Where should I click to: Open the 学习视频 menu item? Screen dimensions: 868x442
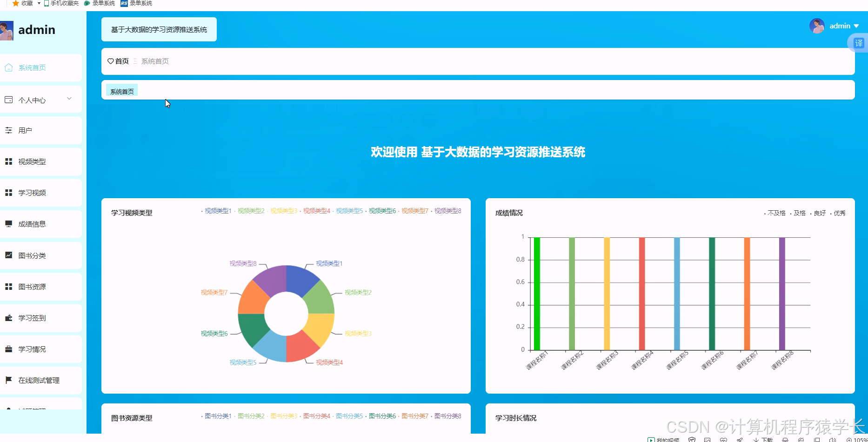click(x=41, y=193)
